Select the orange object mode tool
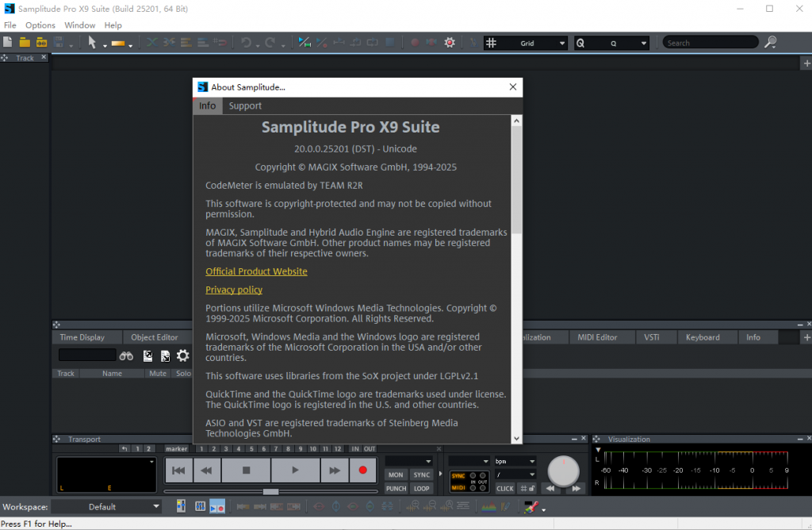812x530 pixels. click(x=118, y=44)
